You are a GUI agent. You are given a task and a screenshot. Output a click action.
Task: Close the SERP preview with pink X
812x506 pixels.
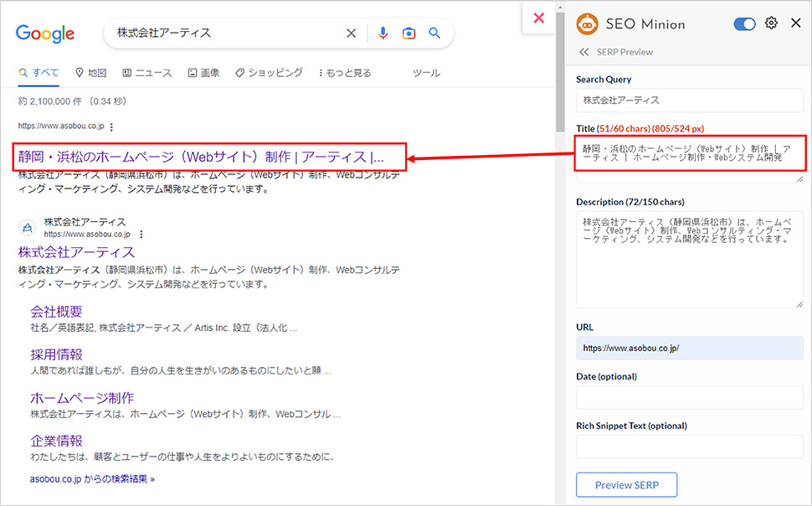[538, 18]
